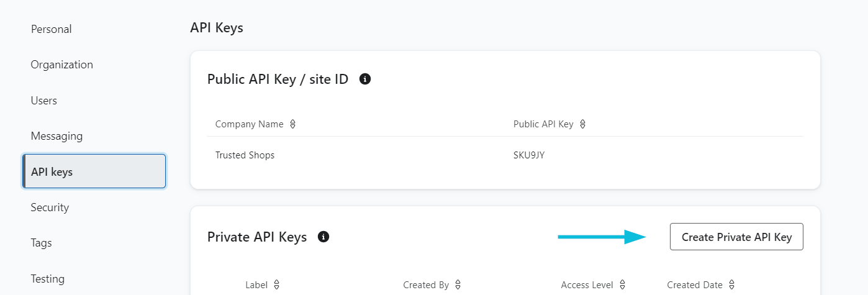Click the SKU9JY public API key value
868x295 pixels.
529,155
